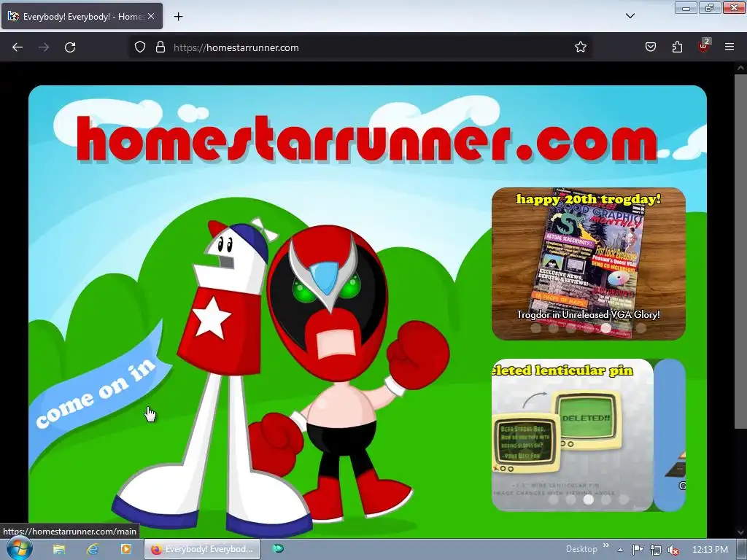Select fourth dot of lenticular pin carousel

[606, 499]
